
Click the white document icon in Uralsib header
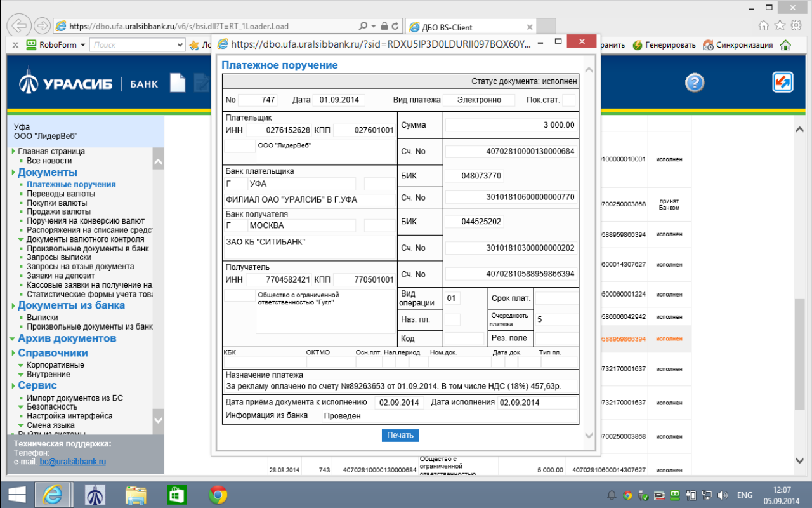click(177, 83)
